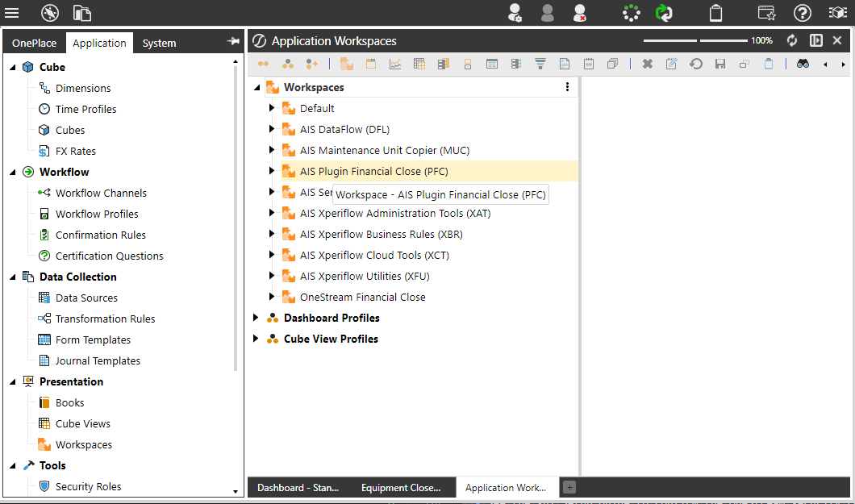Click the chart component toolbar icon

pos(394,65)
